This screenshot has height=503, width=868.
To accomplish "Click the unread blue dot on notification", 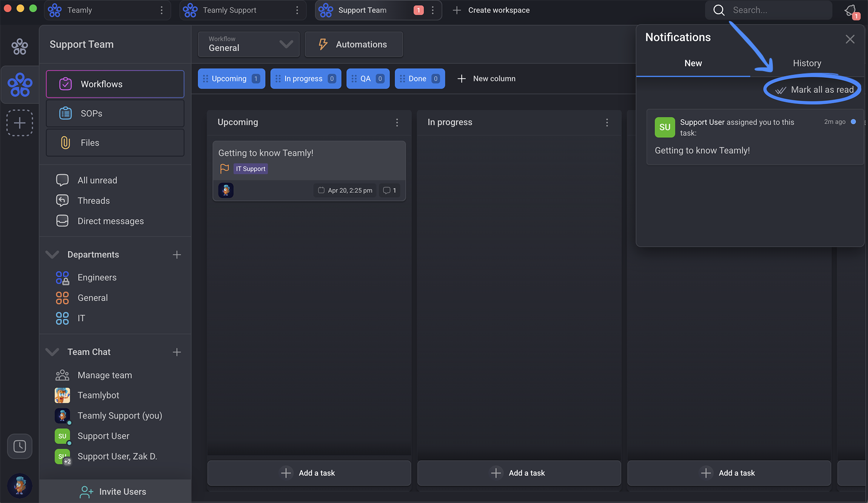I will click(853, 122).
